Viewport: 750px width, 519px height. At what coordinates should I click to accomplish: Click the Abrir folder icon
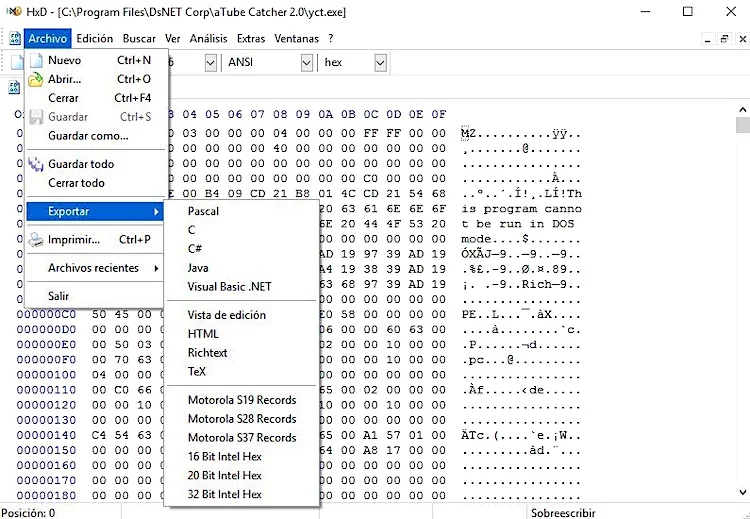(36, 79)
